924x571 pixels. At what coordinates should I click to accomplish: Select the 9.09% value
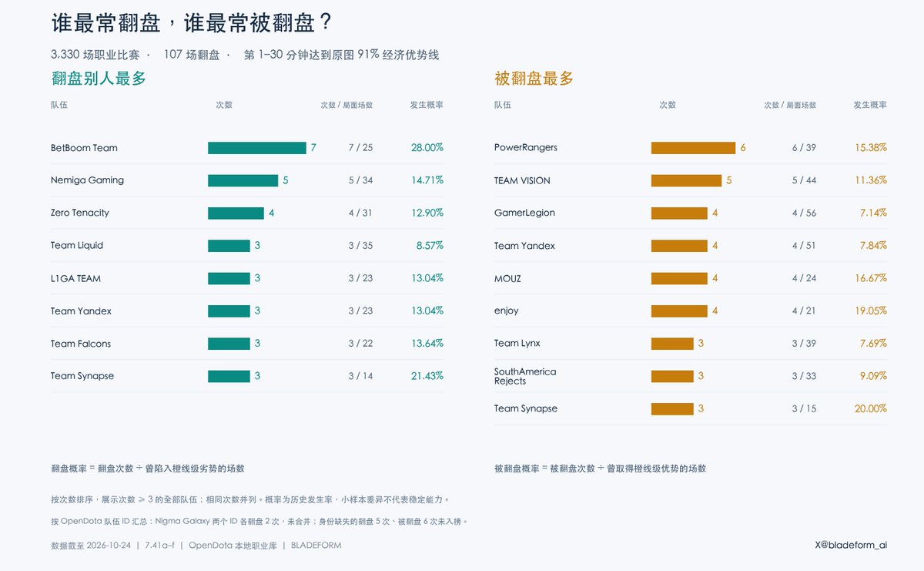click(x=873, y=376)
